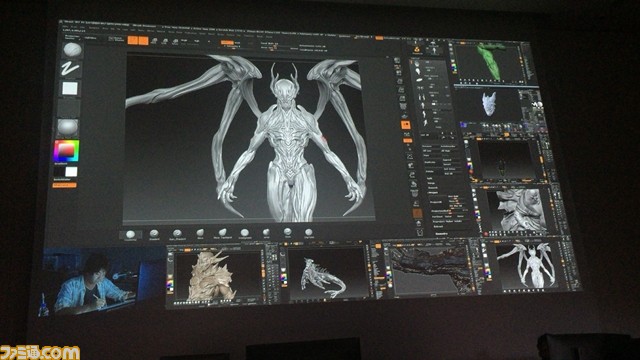Viewport: 640px width, 360px height.
Task: Choose the Standard brush on the bottom shelf
Action: [x=154, y=234]
